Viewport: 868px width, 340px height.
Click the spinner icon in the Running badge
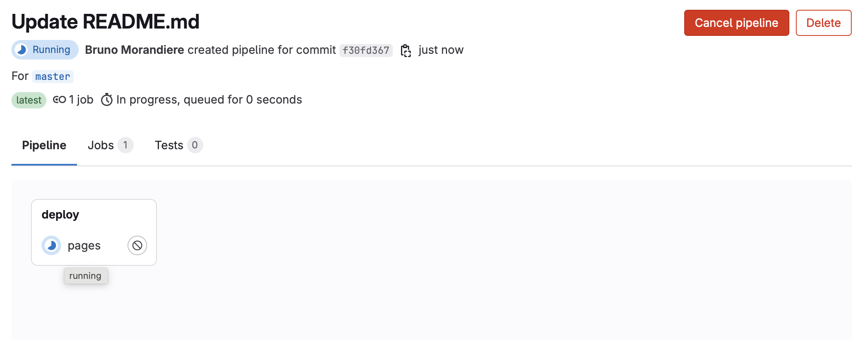point(22,50)
